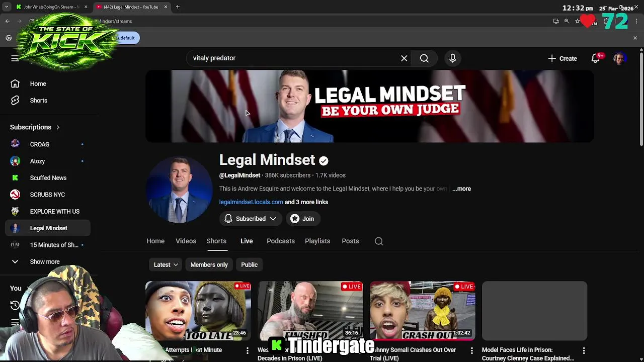Open Johnny Somali Crashes Out video title
The height and width of the screenshot is (362, 644).
click(x=413, y=354)
